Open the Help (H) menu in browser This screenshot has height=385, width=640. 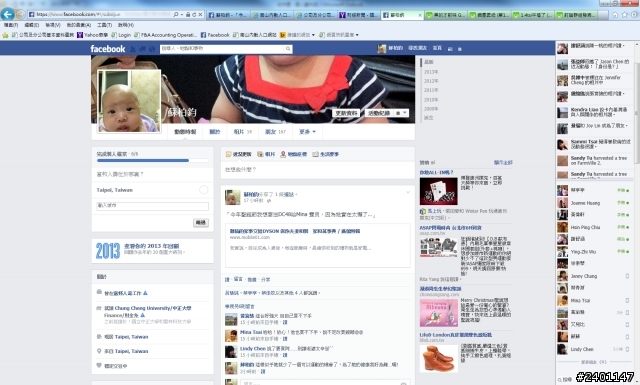[126, 25]
